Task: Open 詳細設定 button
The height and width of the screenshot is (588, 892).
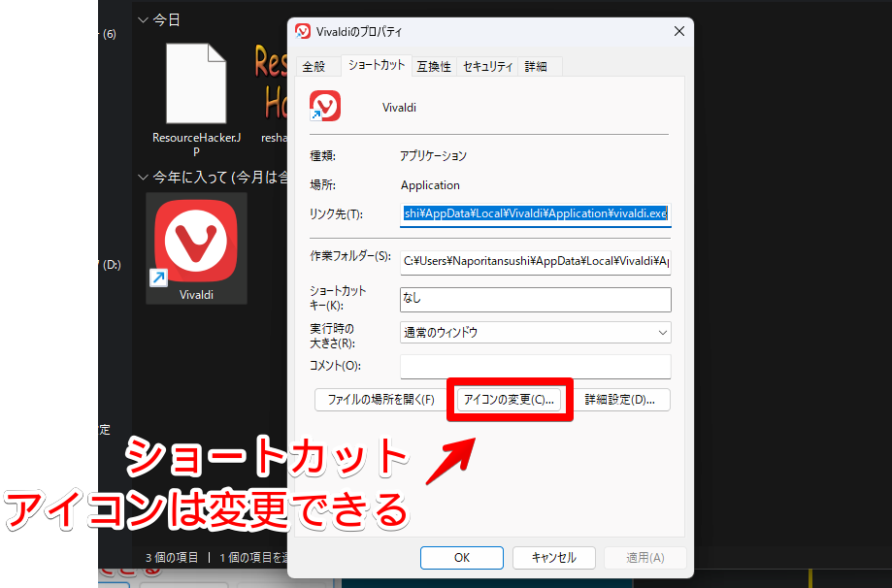Action: [620, 400]
